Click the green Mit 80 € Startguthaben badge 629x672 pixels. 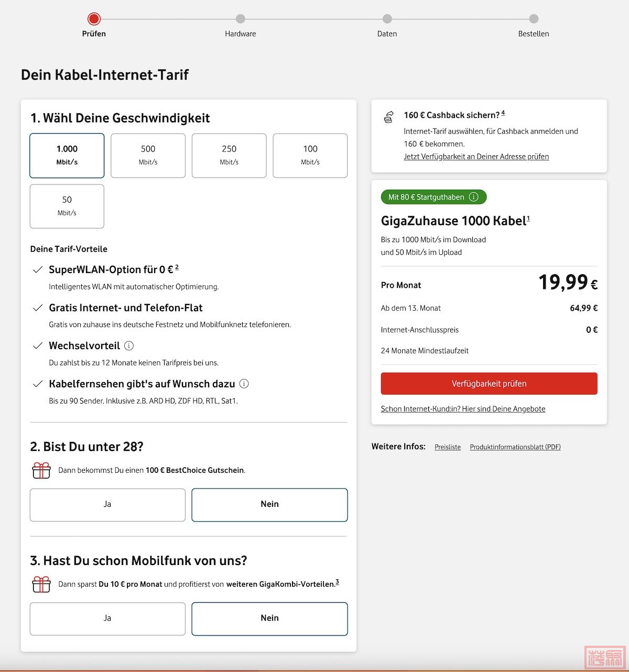coord(433,197)
